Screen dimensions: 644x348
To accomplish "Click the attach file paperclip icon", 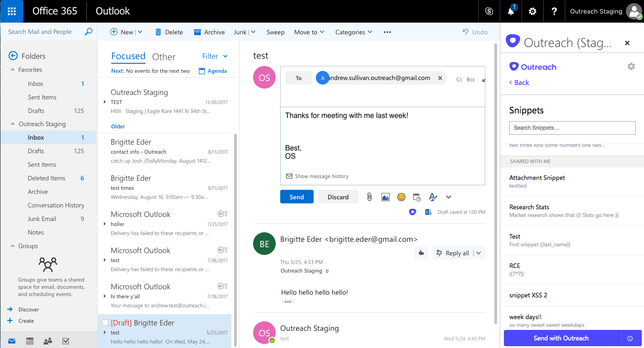I will 369,197.
